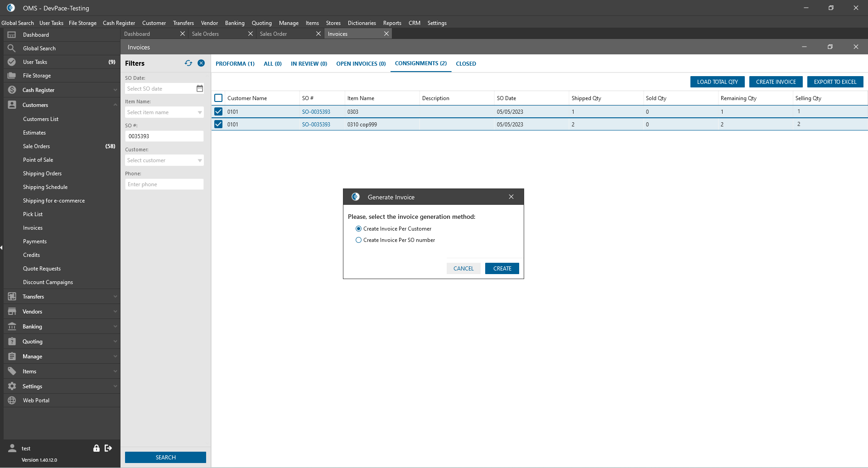Expand the Items section chevron
Image resolution: width=868 pixels, height=468 pixels.
tap(115, 372)
